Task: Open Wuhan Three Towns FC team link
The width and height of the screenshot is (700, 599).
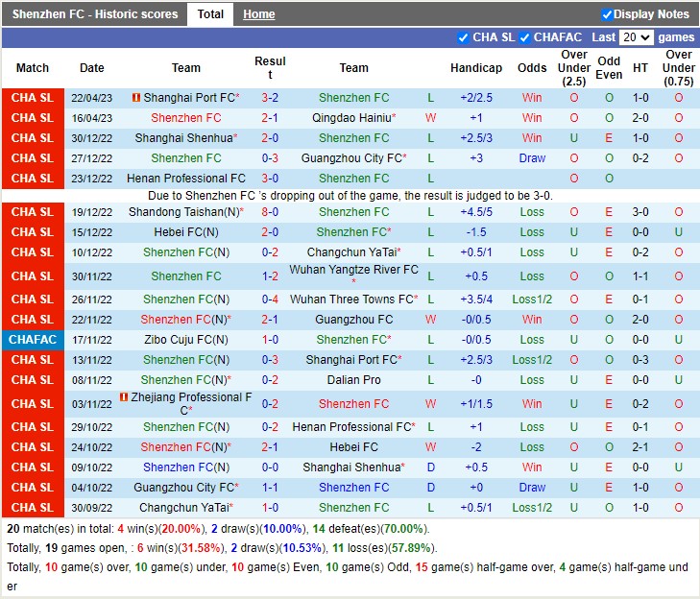Action: coord(351,299)
